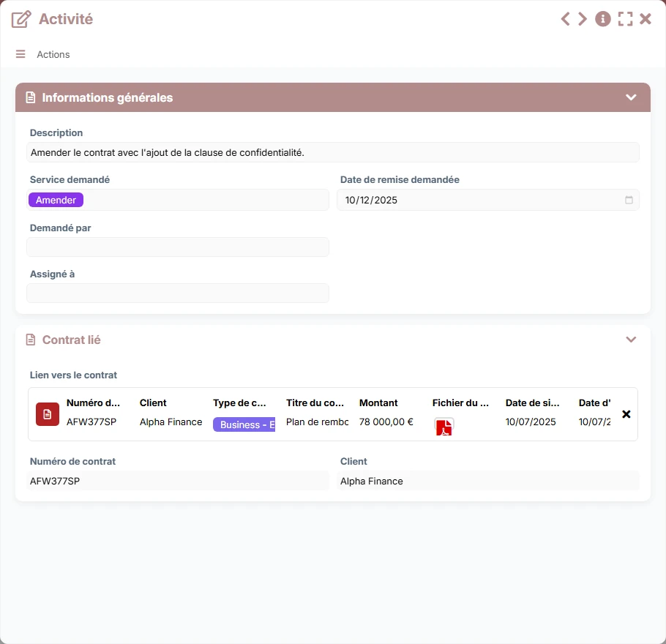The image size is (666, 644).
Task: Click the Type de c... column header
Action: 239,402
